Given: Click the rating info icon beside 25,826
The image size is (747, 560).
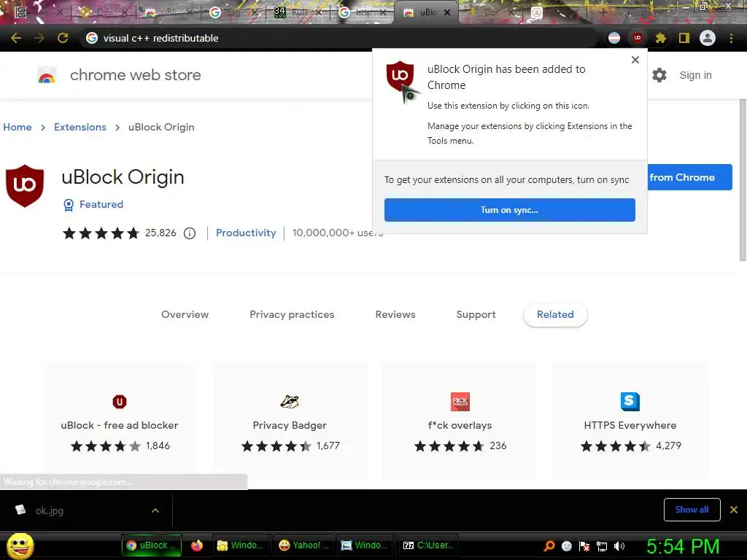Looking at the screenshot, I should click(x=190, y=233).
